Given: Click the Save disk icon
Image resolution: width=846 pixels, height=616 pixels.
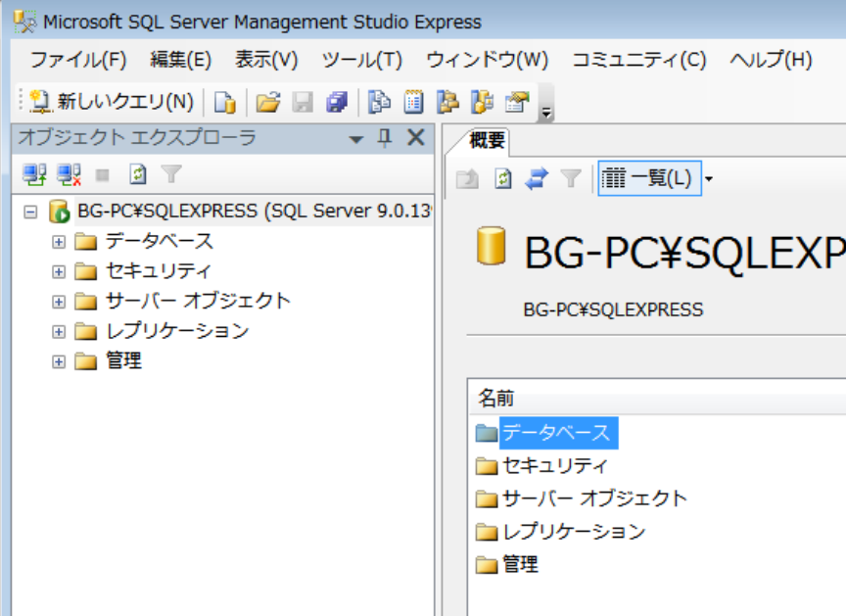Looking at the screenshot, I should pyautogui.click(x=303, y=102).
